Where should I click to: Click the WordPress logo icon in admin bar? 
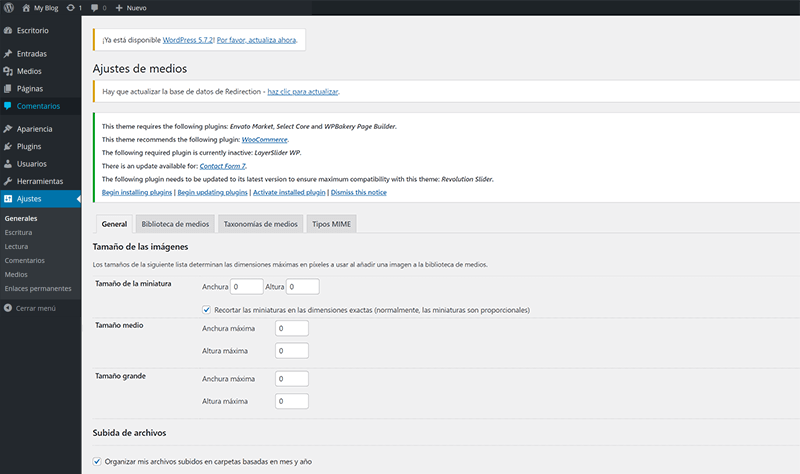tap(8, 8)
